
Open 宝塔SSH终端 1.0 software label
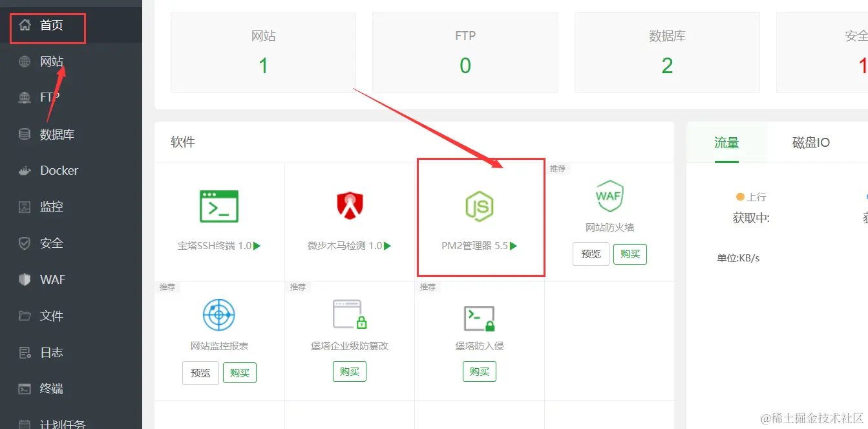coord(215,246)
